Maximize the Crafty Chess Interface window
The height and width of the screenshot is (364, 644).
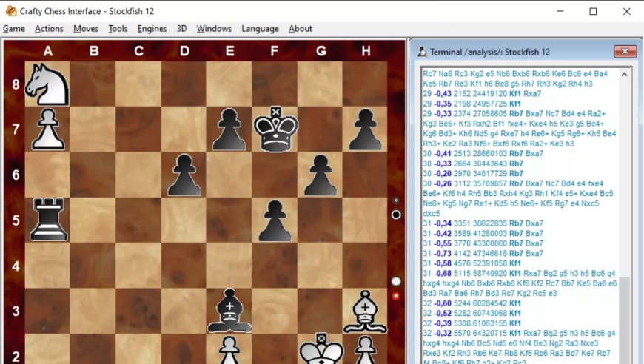click(x=593, y=11)
